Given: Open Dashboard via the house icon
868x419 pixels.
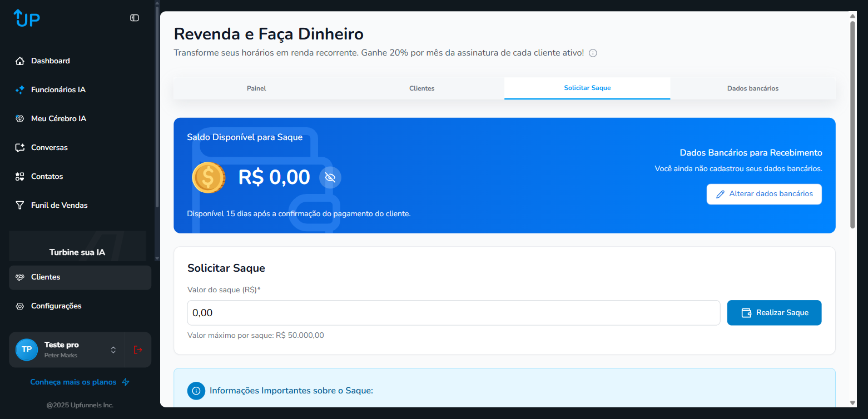Looking at the screenshot, I should pyautogui.click(x=20, y=61).
